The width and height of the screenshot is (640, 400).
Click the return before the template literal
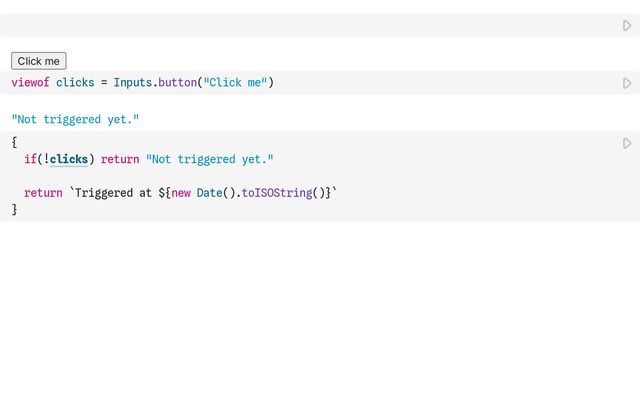pos(43,193)
